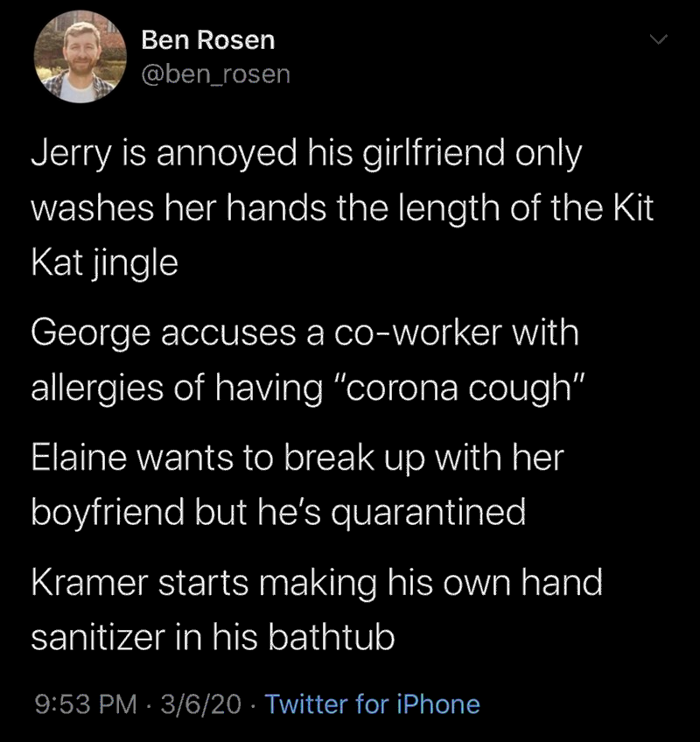Click the word allergies in the tweet

click(96, 386)
